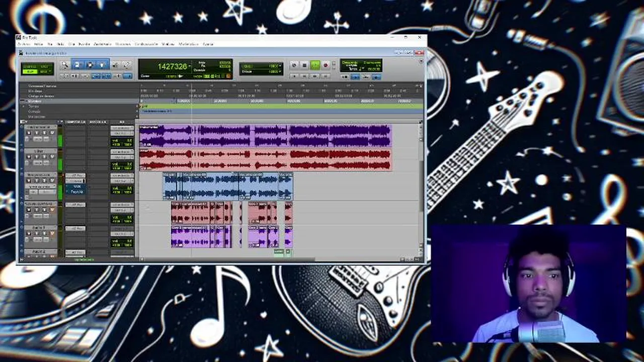
Task: Select the purple Instrumental audio clip
Action: [265, 136]
